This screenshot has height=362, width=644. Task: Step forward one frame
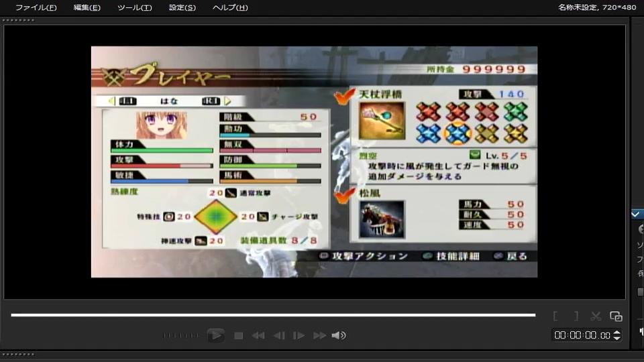[299, 336]
